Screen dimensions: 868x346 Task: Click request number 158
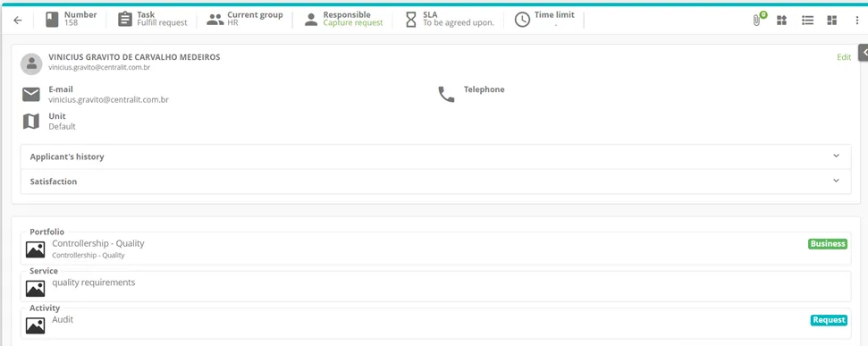71,23
